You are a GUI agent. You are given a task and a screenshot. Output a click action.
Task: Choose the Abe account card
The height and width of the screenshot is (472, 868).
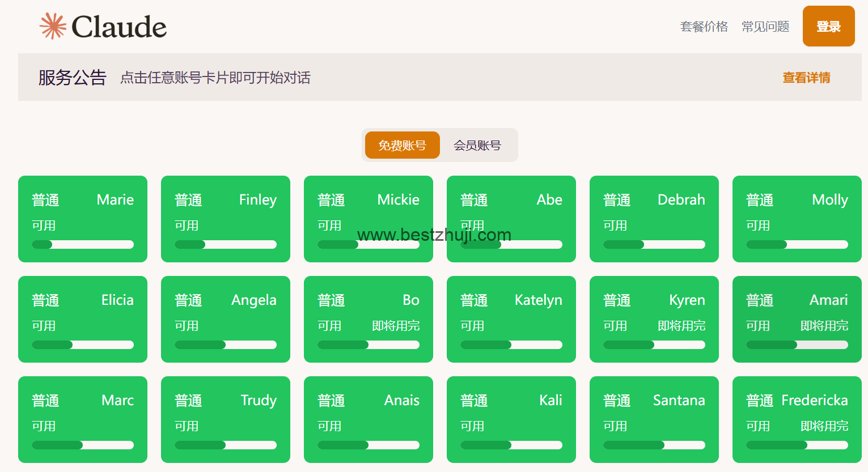tap(511, 219)
